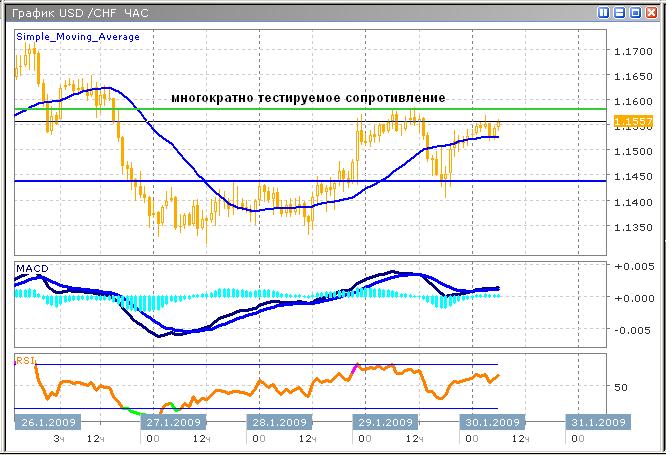Click the vertical split window icon
670x455 pixels.
604,12
